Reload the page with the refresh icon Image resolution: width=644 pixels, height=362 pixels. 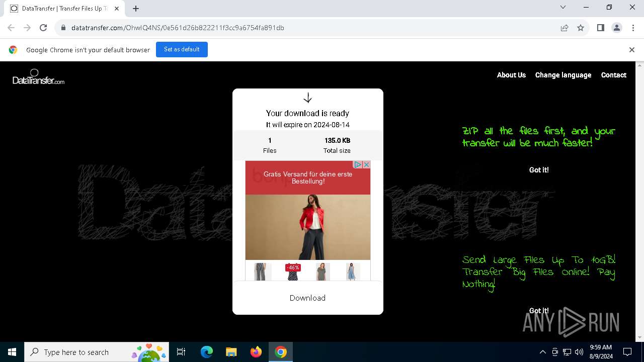[x=43, y=28]
